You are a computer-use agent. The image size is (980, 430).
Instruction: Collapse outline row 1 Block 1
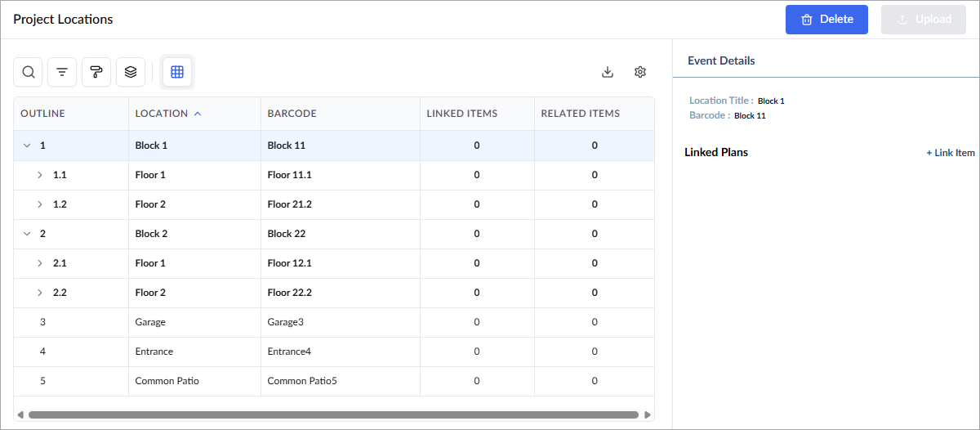coord(27,146)
